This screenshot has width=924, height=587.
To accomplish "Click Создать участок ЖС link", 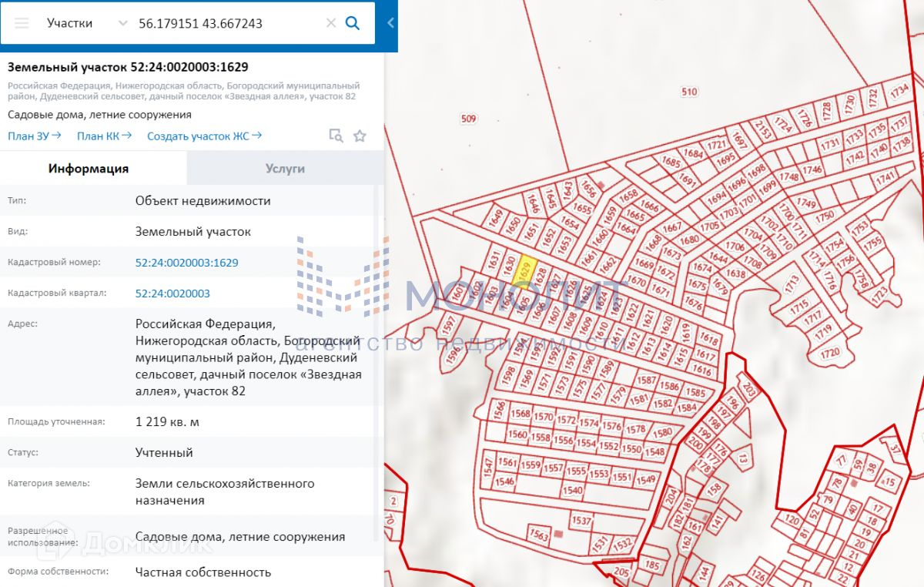I will [x=204, y=136].
